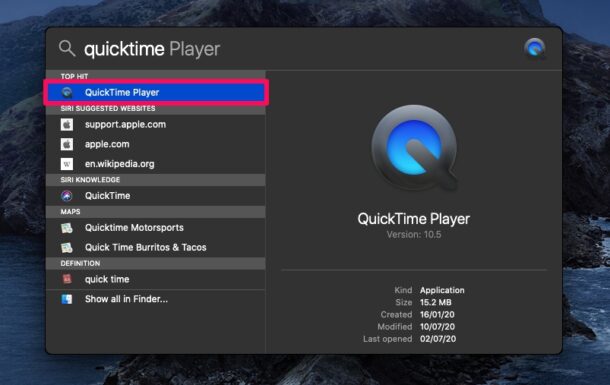
Task: Click Wikipedia icon beside en.wikipedia.org
Action: pyautogui.click(x=67, y=164)
